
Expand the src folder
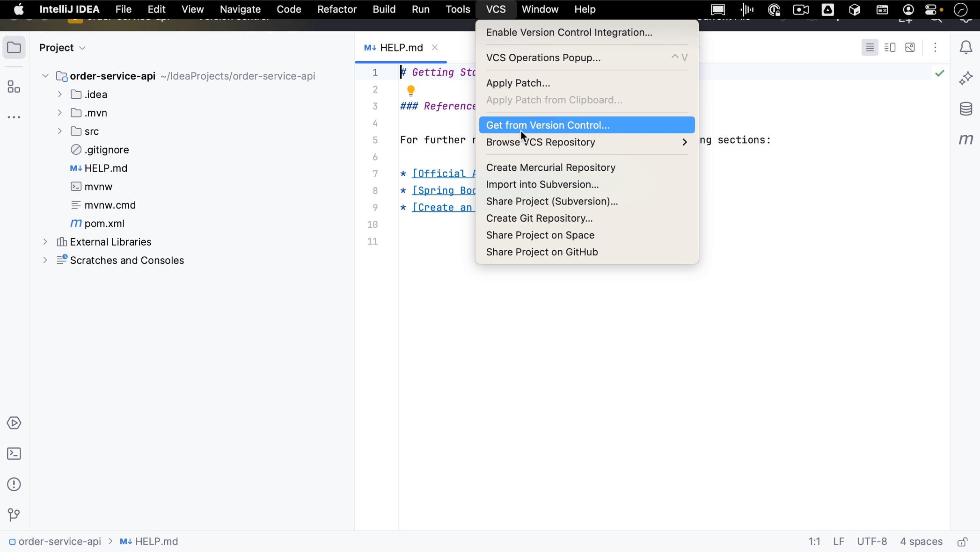tap(59, 131)
